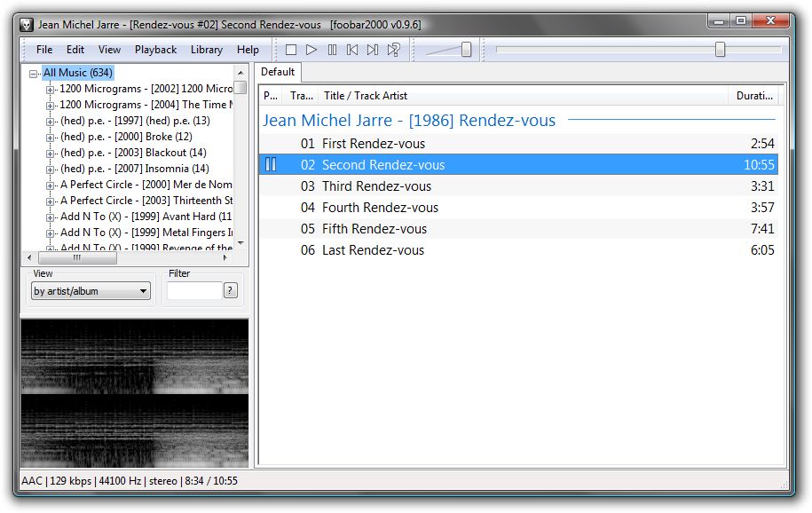The width and height of the screenshot is (812, 513).
Task: Select the Fifth Rendez-vous track
Action: 374,229
